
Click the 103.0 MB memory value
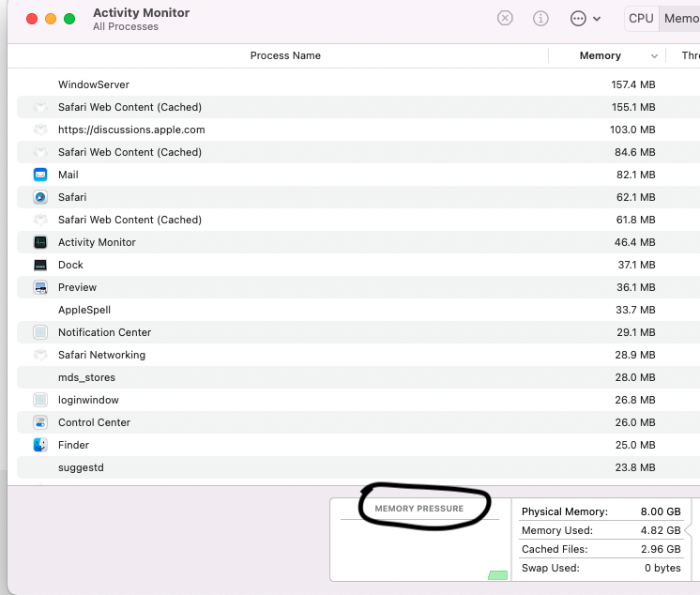[632, 130]
